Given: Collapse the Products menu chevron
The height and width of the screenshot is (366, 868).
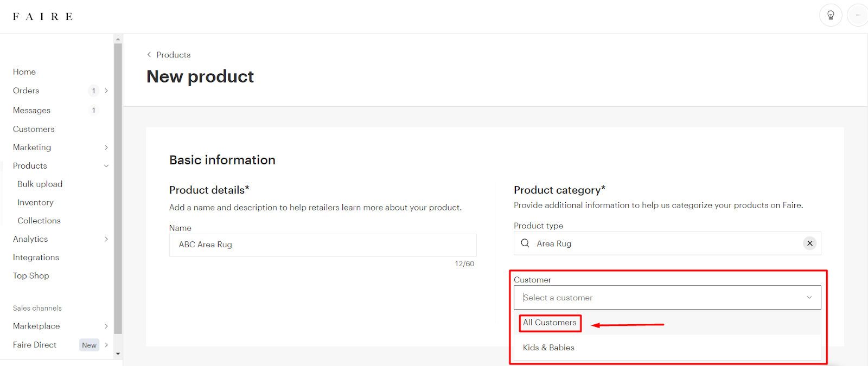Looking at the screenshot, I should pyautogui.click(x=106, y=166).
